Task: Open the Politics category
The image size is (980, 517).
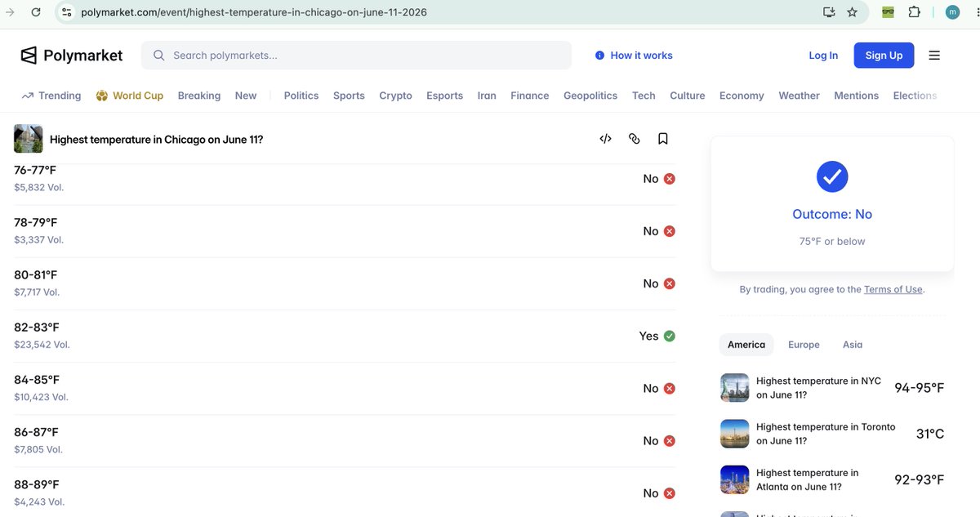Action: pos(301,96)
